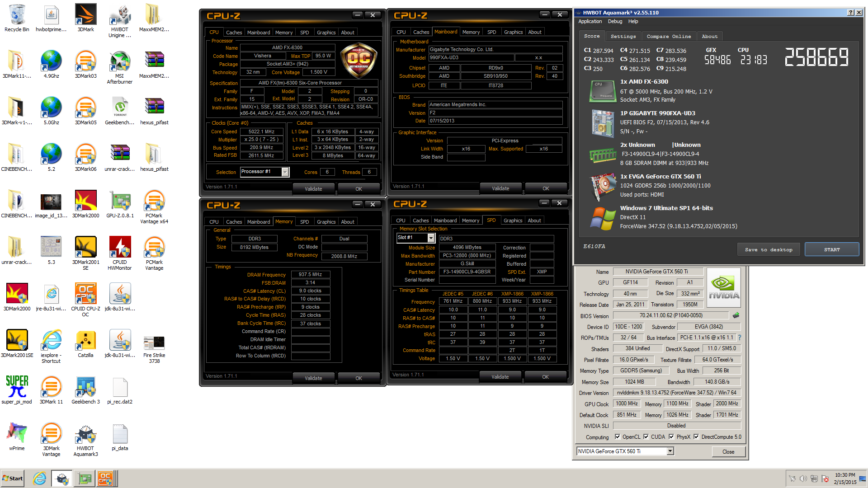Open the Geekbench torrent file icon
This screenshot has height=488, width=868.
120,111
